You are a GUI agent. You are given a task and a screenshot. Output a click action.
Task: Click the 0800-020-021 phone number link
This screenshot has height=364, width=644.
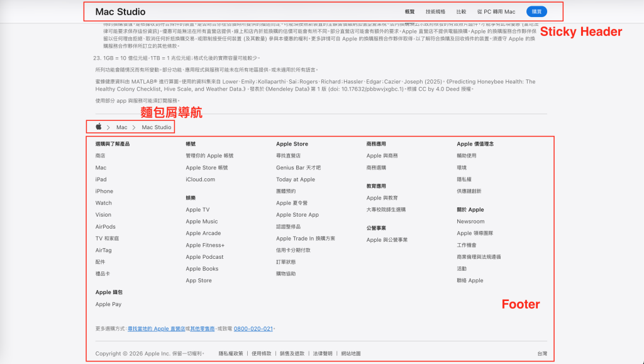click(253, 329)
